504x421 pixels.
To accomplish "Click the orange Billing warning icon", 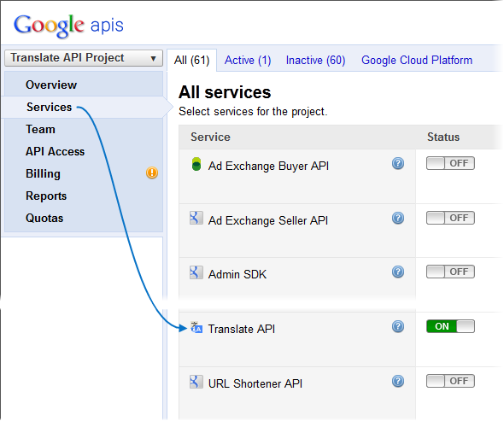I will pos(152,172).
